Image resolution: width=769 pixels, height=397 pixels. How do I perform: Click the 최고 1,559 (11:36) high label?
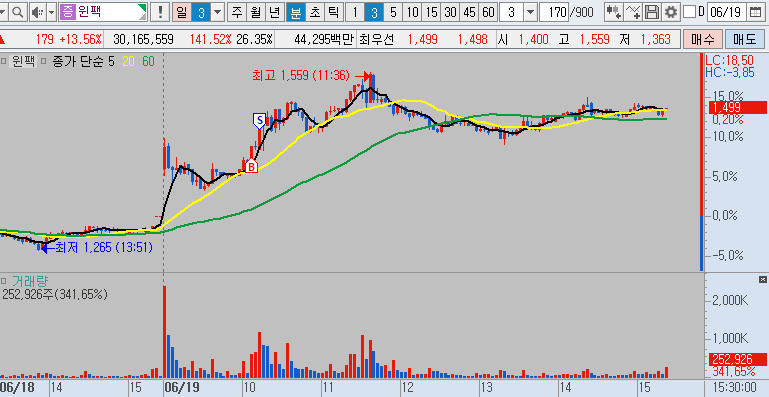click(x=300, y=75)
